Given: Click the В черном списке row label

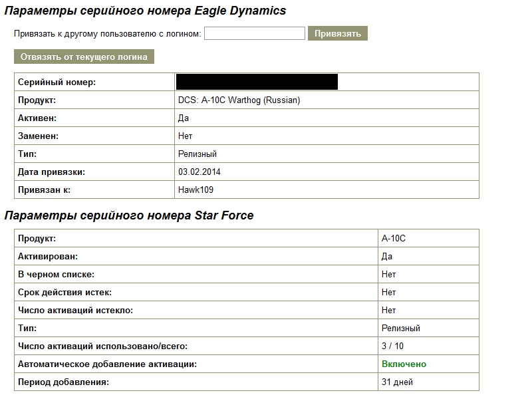Looking at the screenshot, I should 56,274.
